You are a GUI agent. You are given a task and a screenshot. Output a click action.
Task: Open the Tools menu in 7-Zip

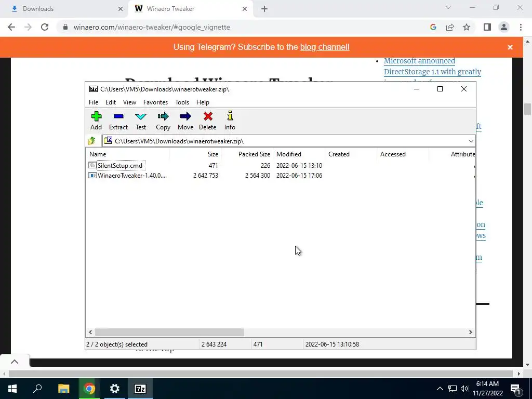coord(182,102)
